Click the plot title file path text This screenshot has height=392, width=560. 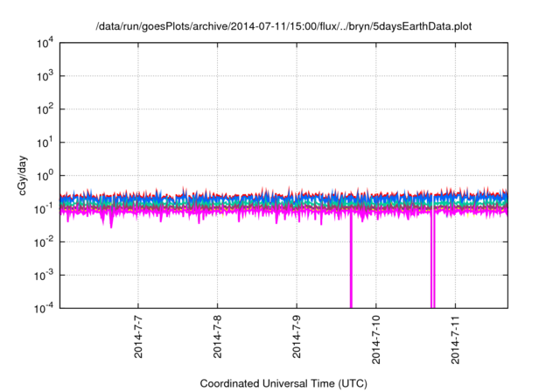point(283,26)
